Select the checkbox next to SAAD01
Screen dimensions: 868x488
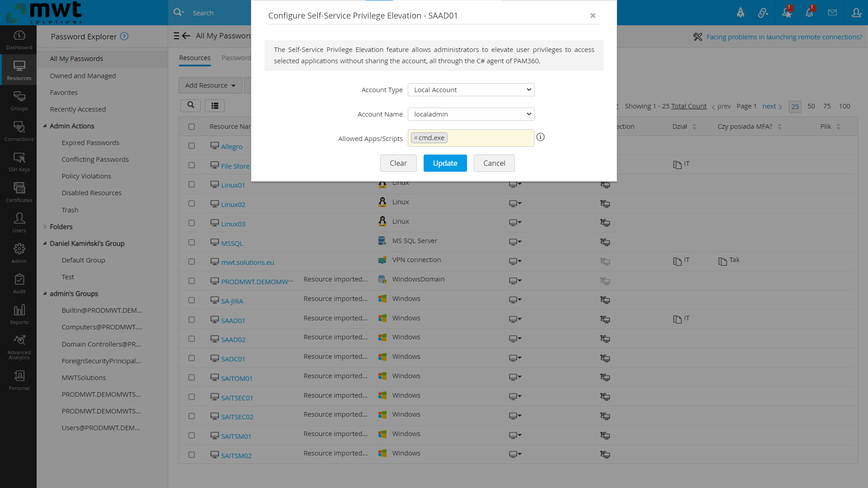(192, 319)
